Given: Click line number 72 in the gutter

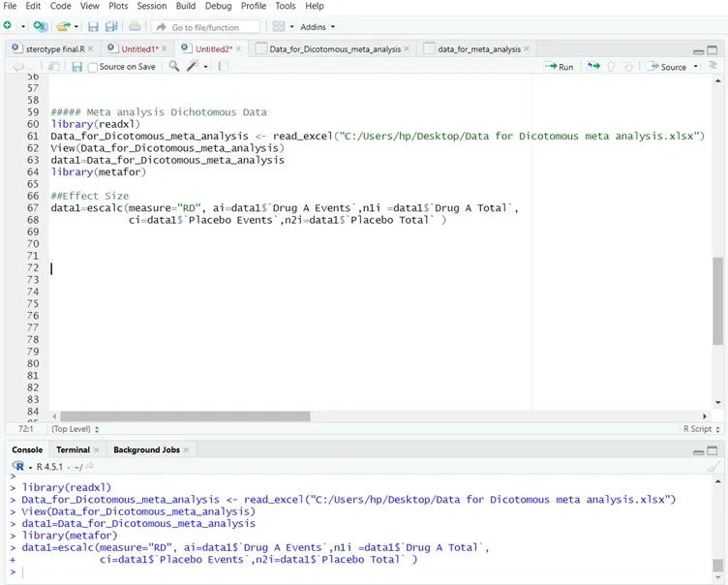Looking at the screenshot, I should [33, 267].
